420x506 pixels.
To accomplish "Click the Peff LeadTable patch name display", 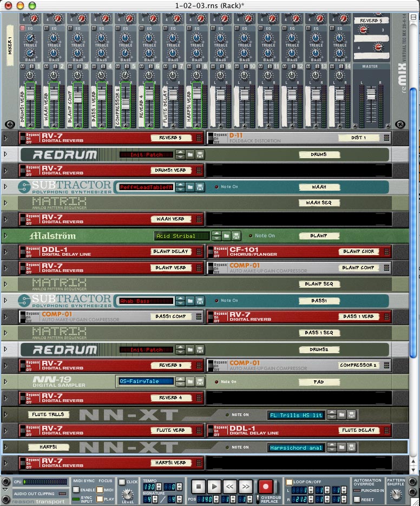I will [x=146, y=187].
